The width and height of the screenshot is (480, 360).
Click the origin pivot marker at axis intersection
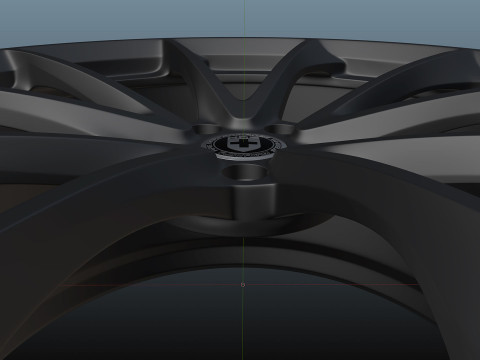point(243,285)
